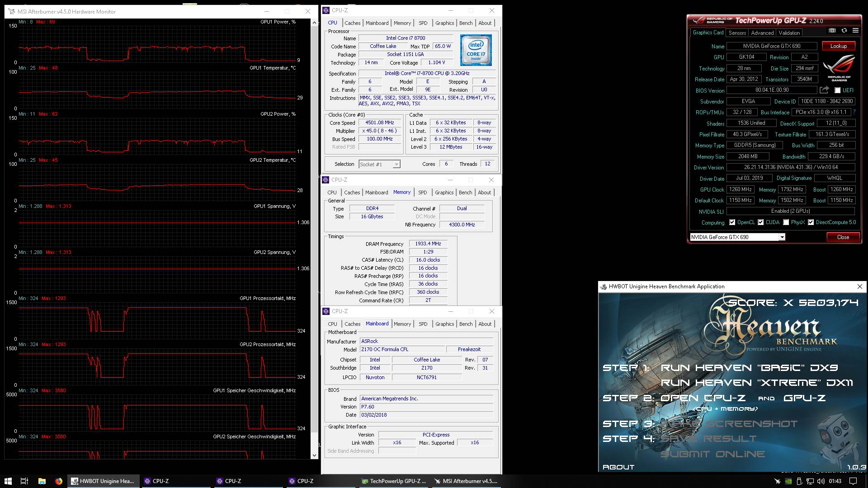Toggle PhysX checkbox
The image size is (868, 488).
point(786,222)
